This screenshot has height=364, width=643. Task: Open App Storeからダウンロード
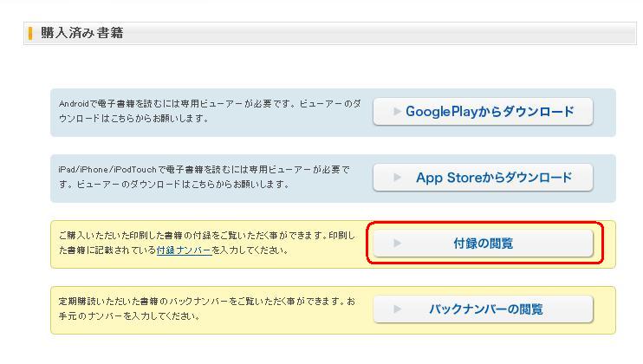[483, 177]
